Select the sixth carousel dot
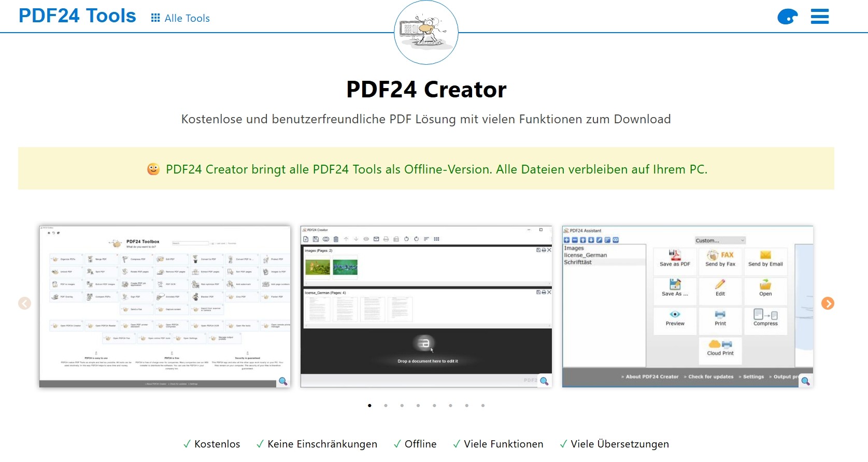 [450, 406]
